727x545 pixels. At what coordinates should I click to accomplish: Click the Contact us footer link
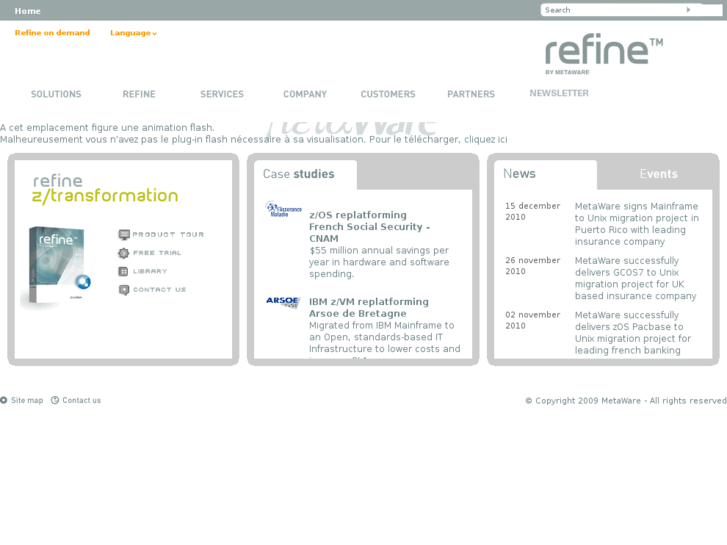point(82,400)
